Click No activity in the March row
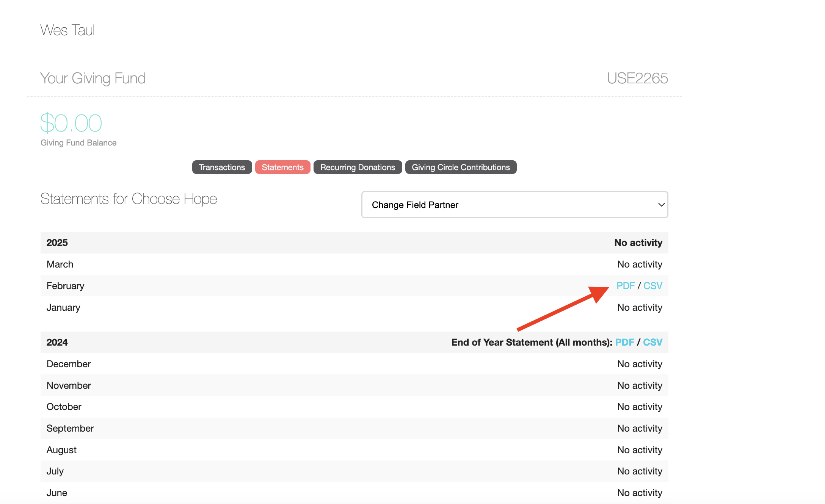Screen dimensions: 825x504 (640, 264)
